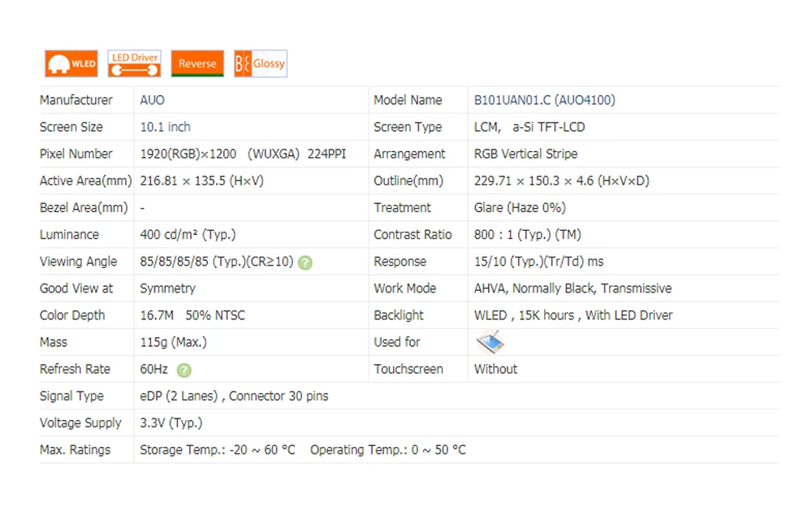Select the 50% NTSC value
Image resolution: width=812 pixels, height=507 pixels.
pos(215,316)
